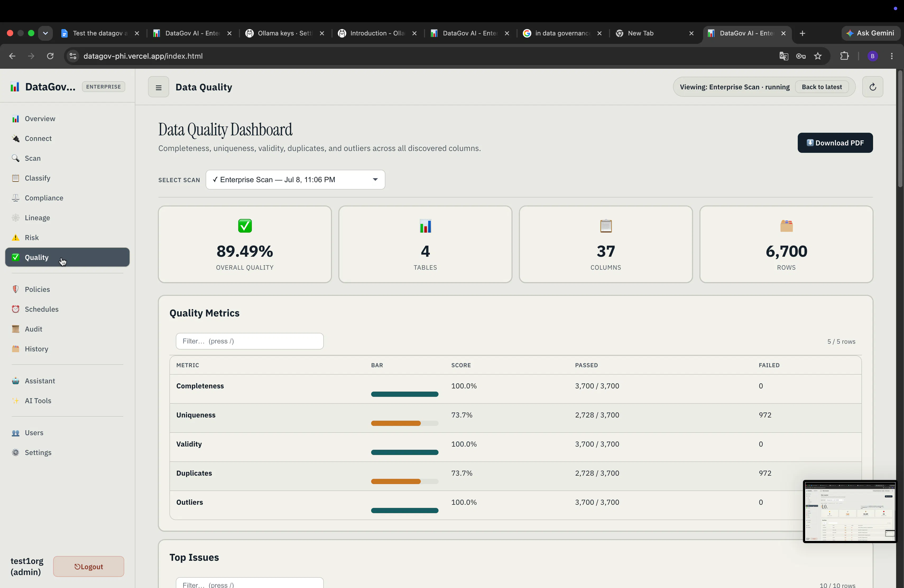Open the Compliance section
The image size is (904, 588).
(67, 197)
